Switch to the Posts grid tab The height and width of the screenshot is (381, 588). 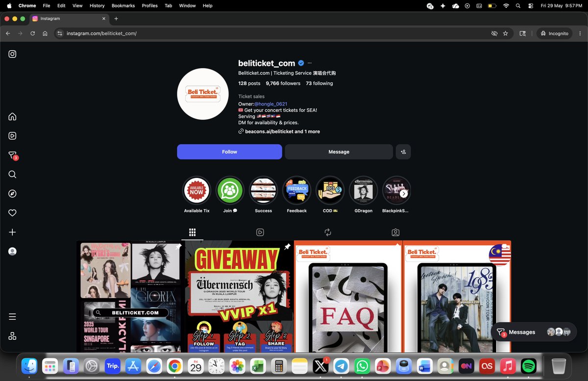tap(193, 232)
